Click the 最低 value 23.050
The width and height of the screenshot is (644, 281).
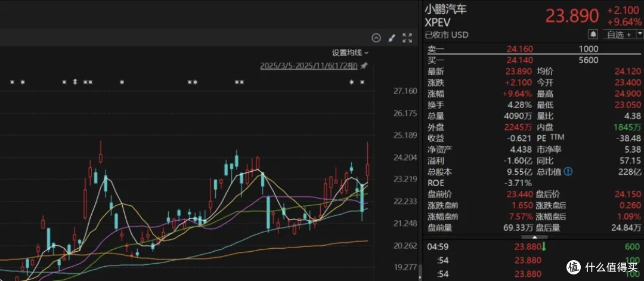point(627,105)
